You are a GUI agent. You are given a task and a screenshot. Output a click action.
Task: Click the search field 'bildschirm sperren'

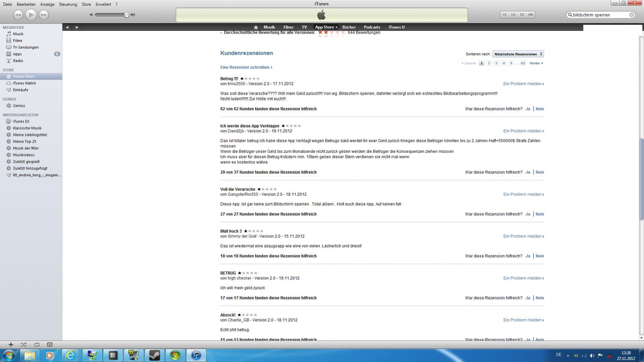(x=601, y=15)
